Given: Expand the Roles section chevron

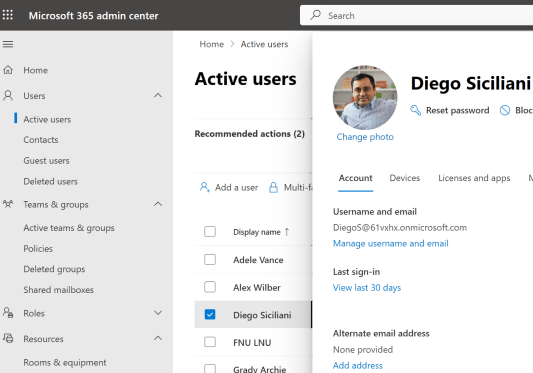Looking at the screenshot, I should coord(158,313).
